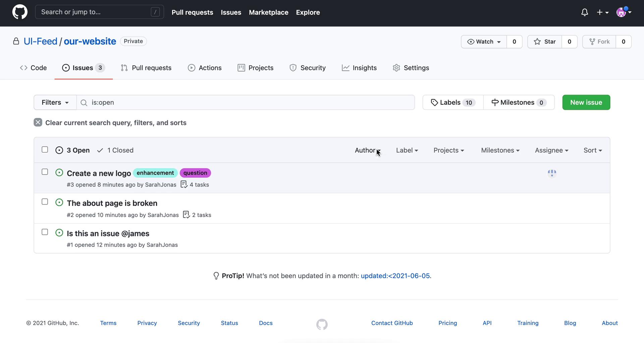
Task: Switch to the Code tab
Action: [34, 68]
